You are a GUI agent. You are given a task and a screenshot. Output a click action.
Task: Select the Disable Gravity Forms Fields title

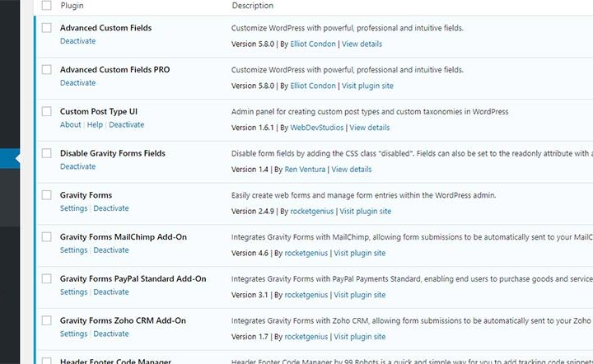point(113,153)
